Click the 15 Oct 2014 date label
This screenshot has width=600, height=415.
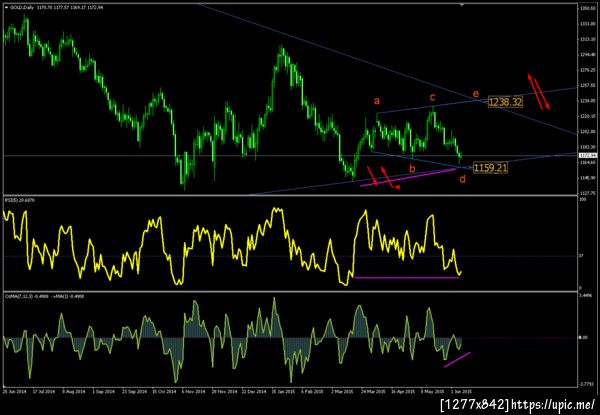(x=164, y=392)
